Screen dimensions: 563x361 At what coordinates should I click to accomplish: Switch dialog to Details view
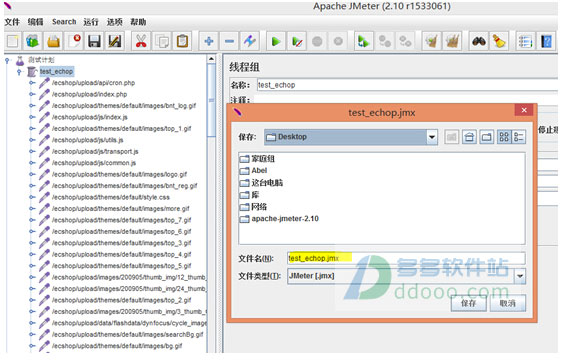tap(519, 137)
